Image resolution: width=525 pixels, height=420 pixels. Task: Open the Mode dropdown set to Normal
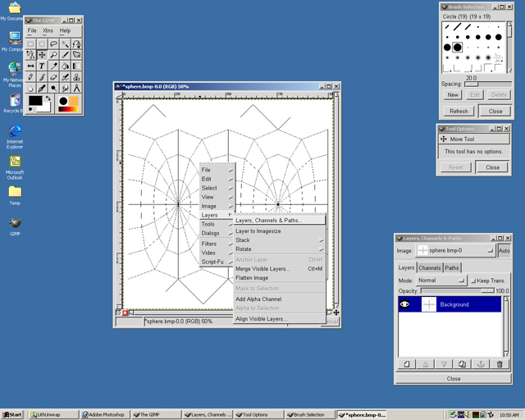click(x=441, y=281)
